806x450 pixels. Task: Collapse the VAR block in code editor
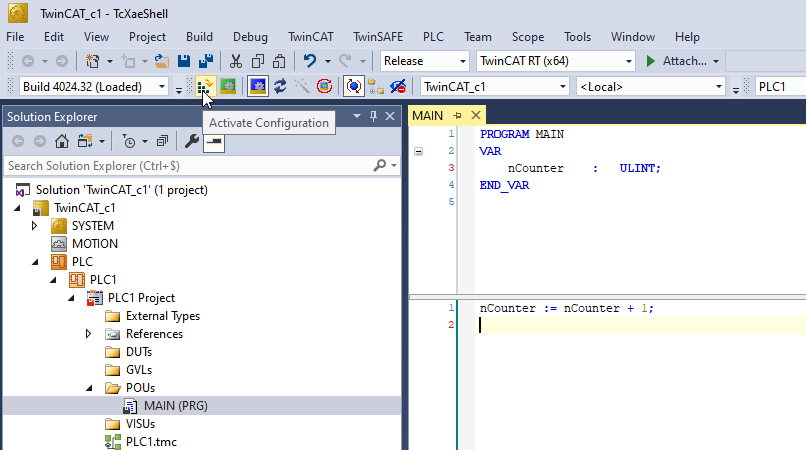tap(418, 151)
